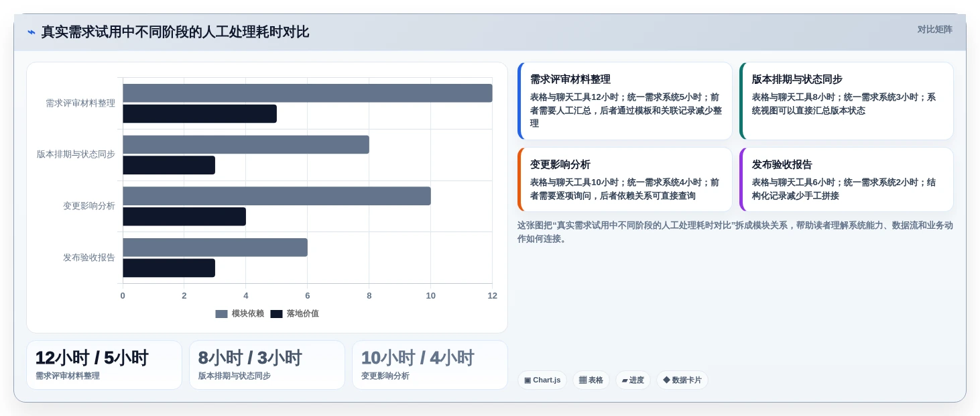This screenshot has height=416, width=980.
Task: Click the lightning icon beside the title
Action: (x=32, y=32)
